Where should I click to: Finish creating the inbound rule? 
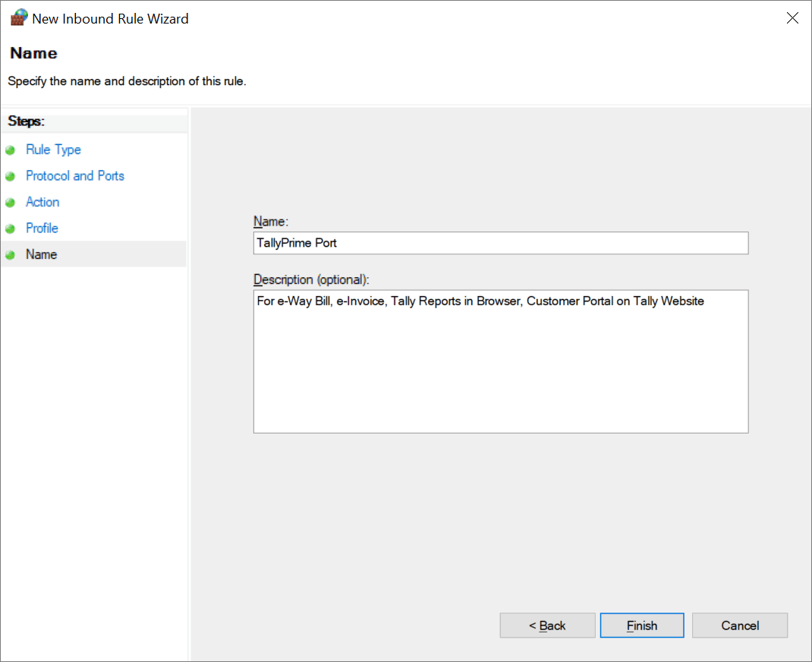coord(642,626)
